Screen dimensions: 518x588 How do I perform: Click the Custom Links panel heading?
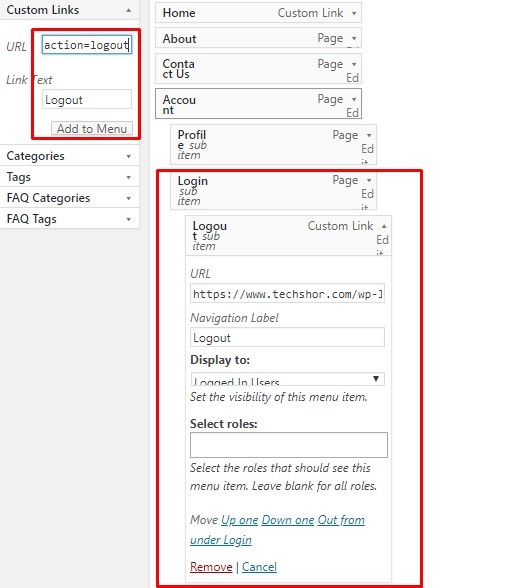pyautogui.click(x=43, y=10)
